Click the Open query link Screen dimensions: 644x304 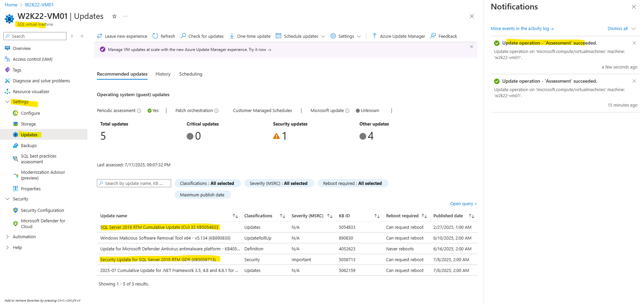(x=463, y=204)
